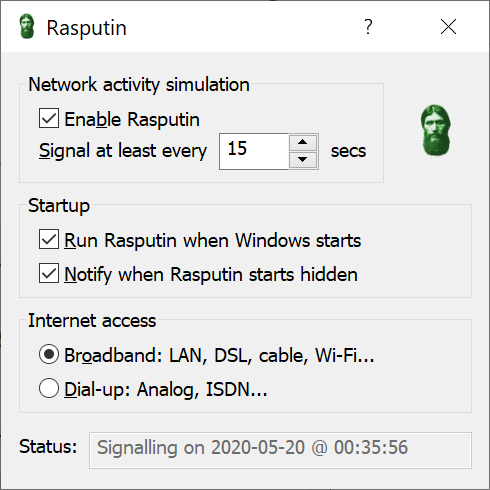The image size is (490, 490).
Task: Click the Startup group heading
Action: click(59, 206)
